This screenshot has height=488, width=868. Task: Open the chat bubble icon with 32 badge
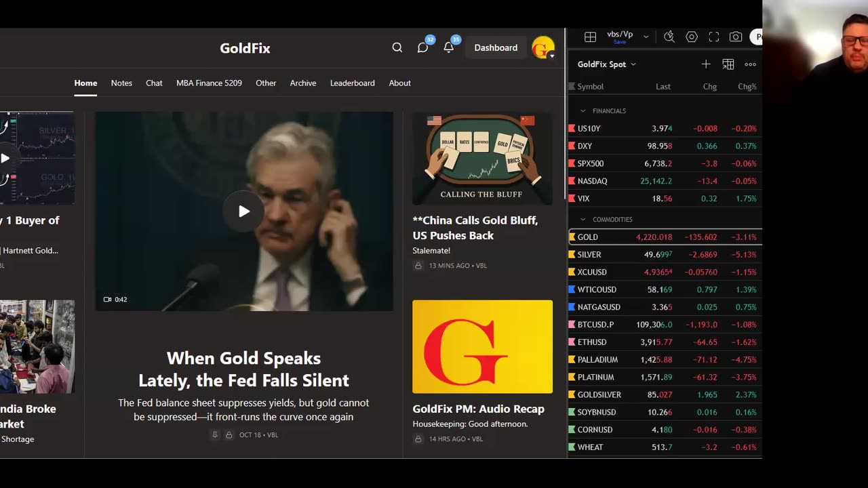pyautogui.click(x=423, y=47)
